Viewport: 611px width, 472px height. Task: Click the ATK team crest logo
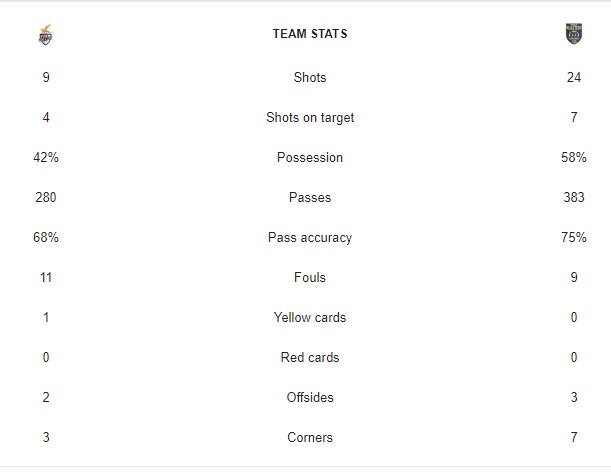(x=46, y=35)
